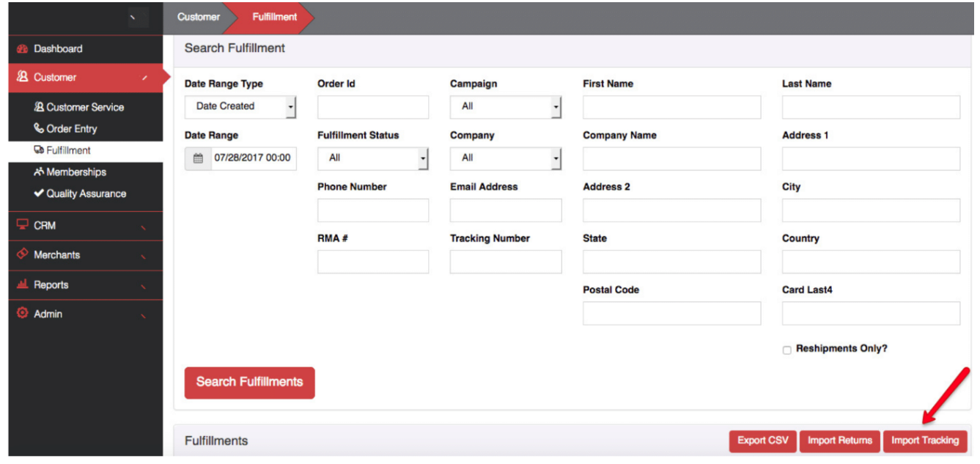Focus the Tracking Number input field
980x464 pixels.
505,262
